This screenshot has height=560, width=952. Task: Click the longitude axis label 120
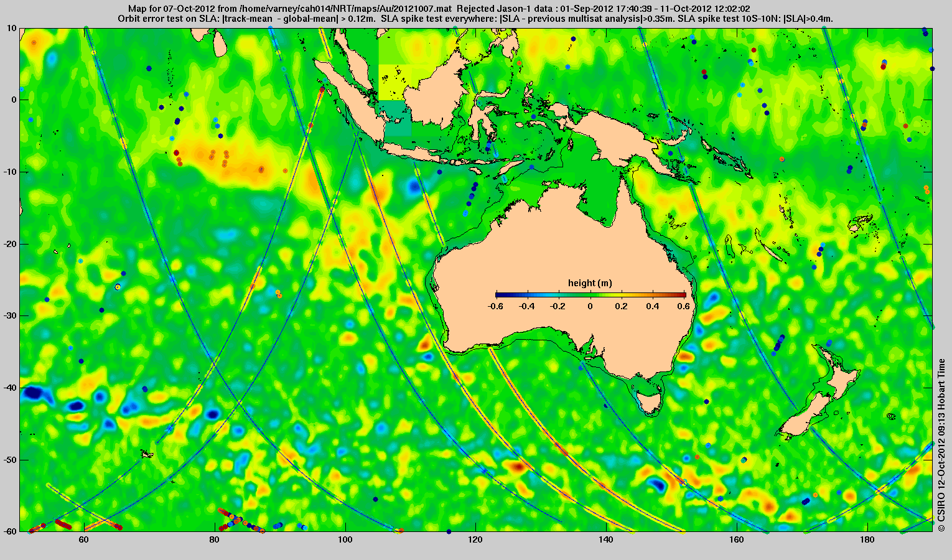475,539
